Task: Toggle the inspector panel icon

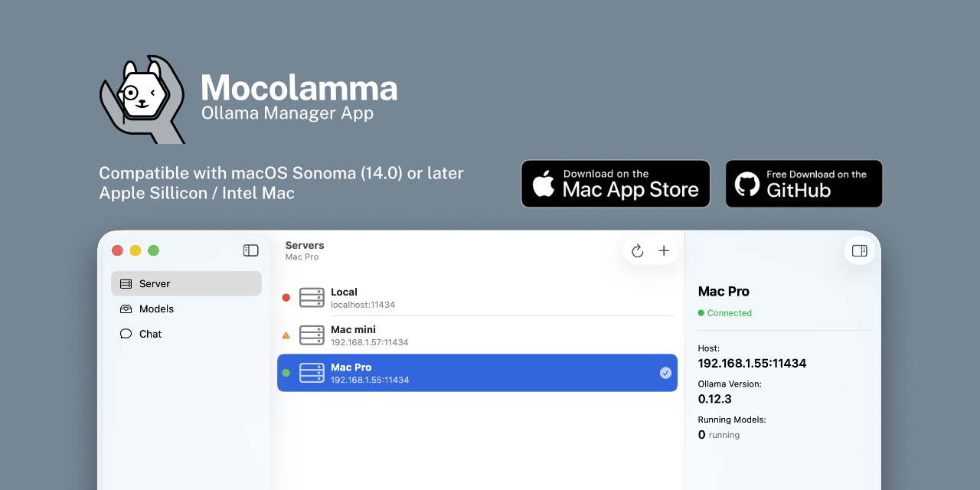Action: (859, 250)
